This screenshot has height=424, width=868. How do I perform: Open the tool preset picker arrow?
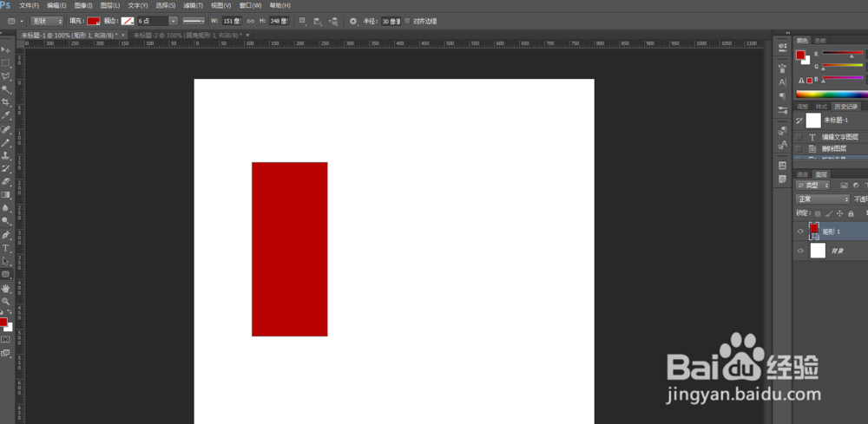click(22, 21)
